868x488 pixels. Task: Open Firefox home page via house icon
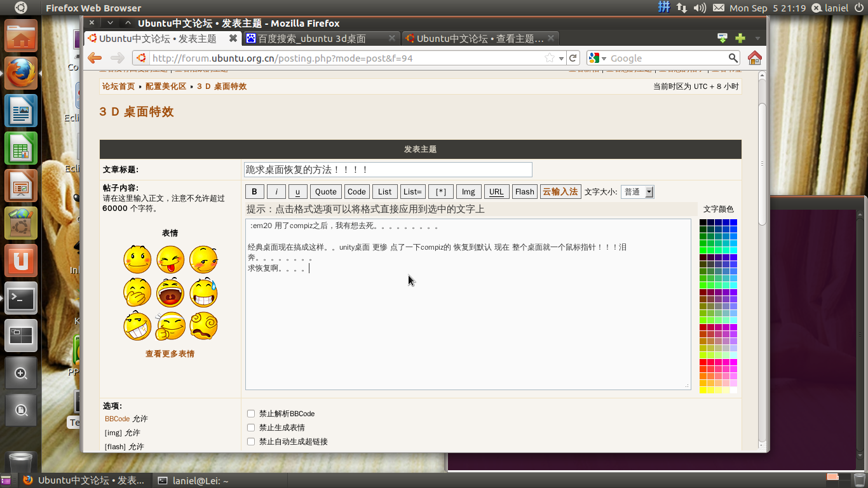tap(755, 58)
